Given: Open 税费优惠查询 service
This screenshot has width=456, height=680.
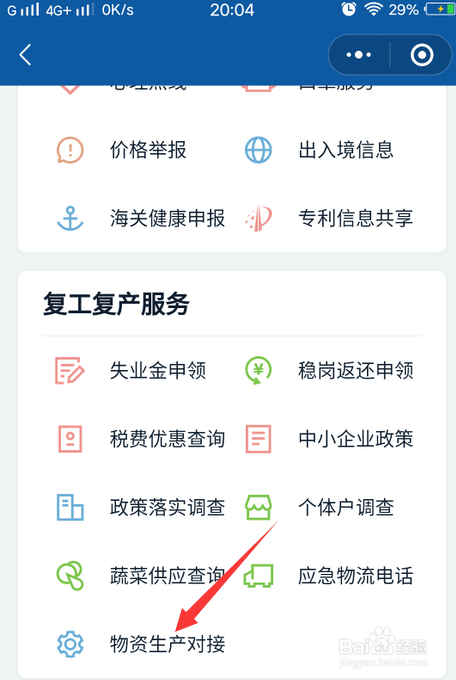Looking at the screenshot, I should coord(167,439).
